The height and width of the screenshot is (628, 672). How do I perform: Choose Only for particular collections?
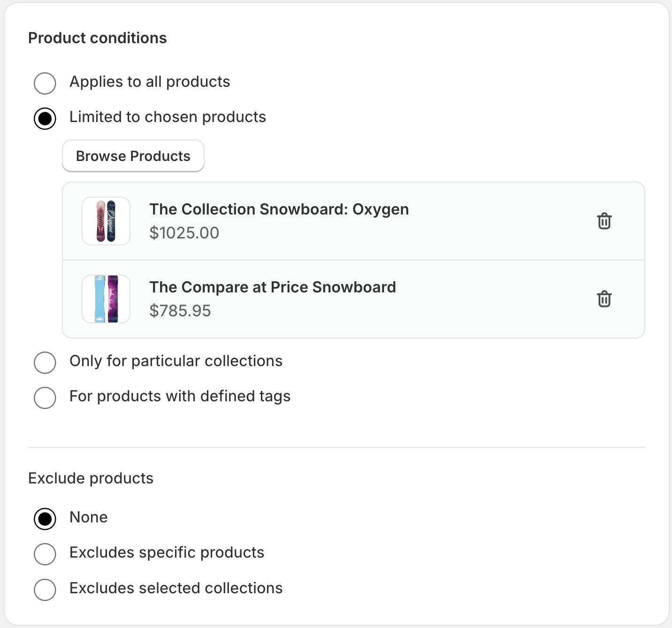coord(45,362)
